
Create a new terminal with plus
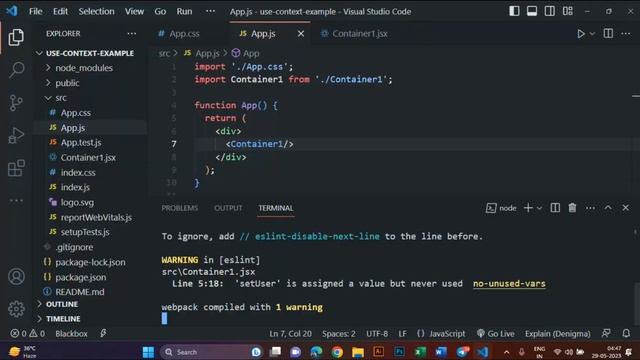528,208
